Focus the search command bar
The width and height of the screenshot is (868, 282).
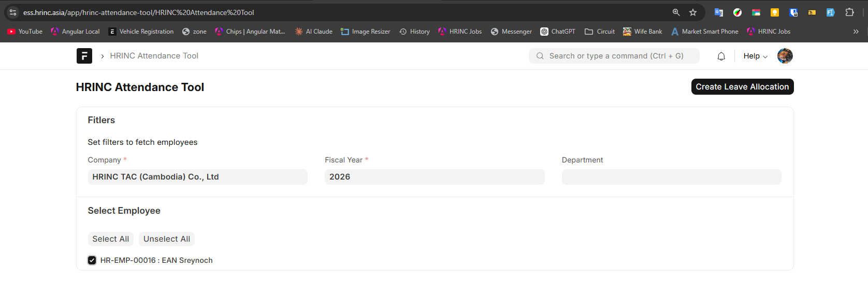[614, 56]
